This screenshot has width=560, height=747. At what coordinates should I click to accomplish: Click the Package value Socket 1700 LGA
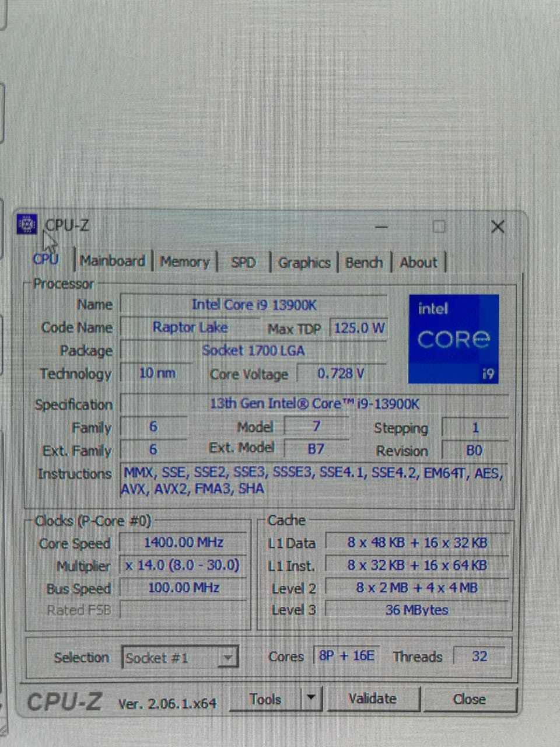[254, 351]
